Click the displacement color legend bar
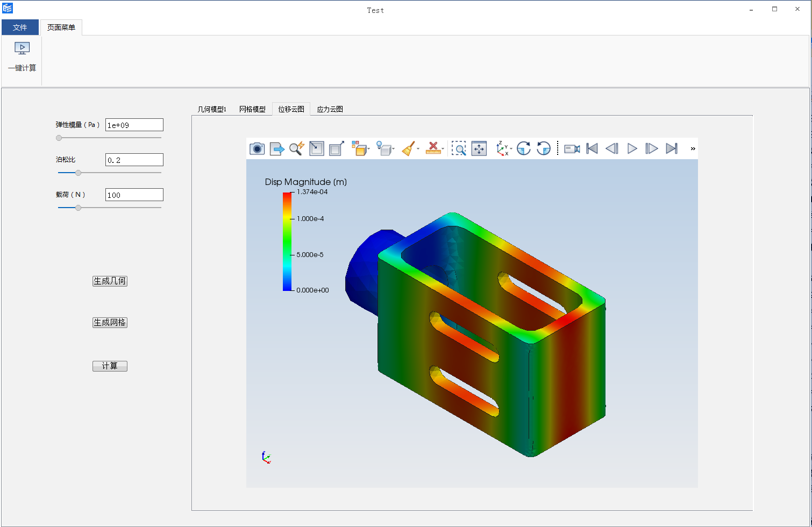Screen dimensions: 812x527 (287, 241)
